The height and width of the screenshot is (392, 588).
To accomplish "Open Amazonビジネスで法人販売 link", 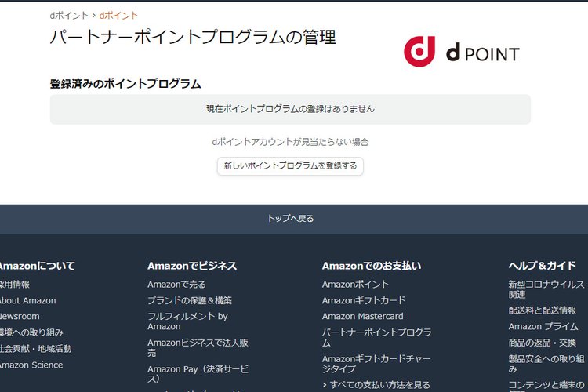I will (198, 347).
